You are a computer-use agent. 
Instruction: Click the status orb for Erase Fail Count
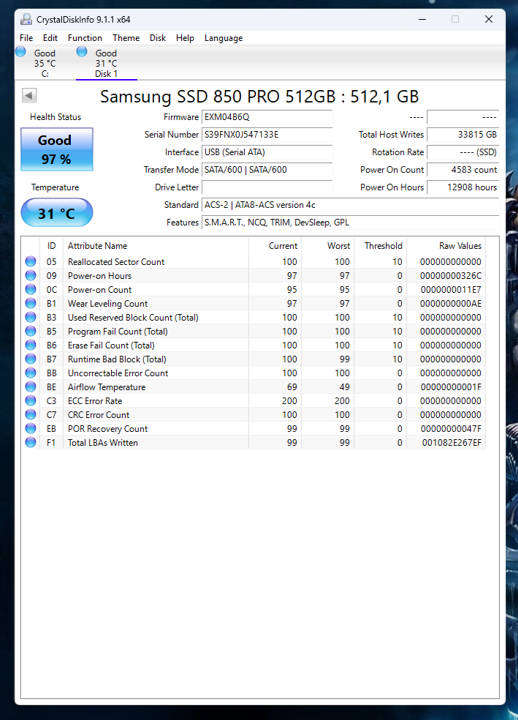point(31,345)
